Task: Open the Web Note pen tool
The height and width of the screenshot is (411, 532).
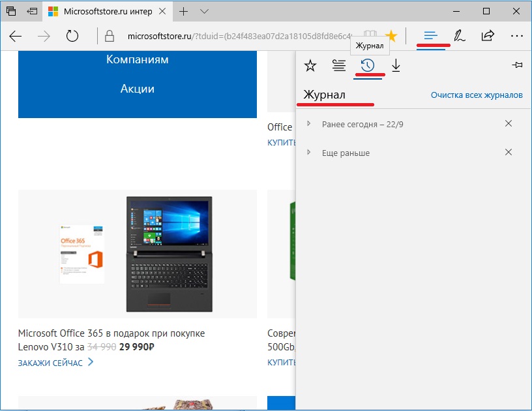Action: pos(460,36)
